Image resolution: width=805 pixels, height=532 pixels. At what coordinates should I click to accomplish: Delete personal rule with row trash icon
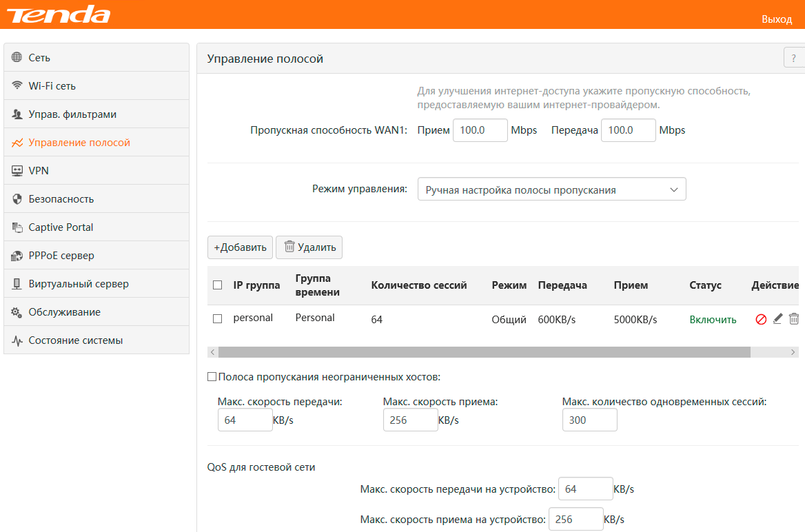tap(794, 319)
